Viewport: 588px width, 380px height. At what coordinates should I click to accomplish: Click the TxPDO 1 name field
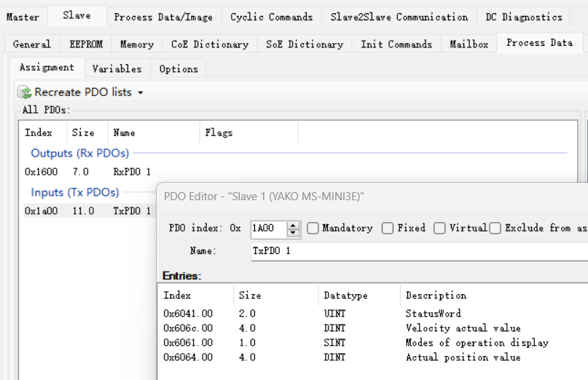point(415,250)
